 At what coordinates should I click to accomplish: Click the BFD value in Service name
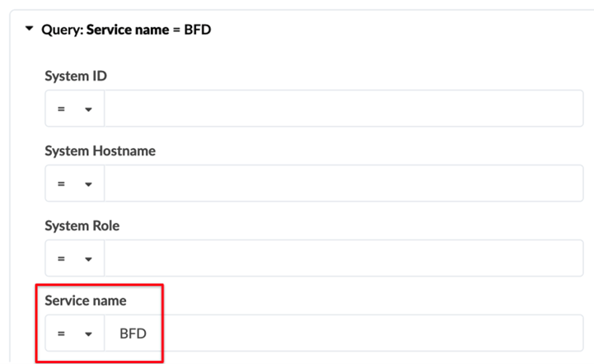coord(133,334)
